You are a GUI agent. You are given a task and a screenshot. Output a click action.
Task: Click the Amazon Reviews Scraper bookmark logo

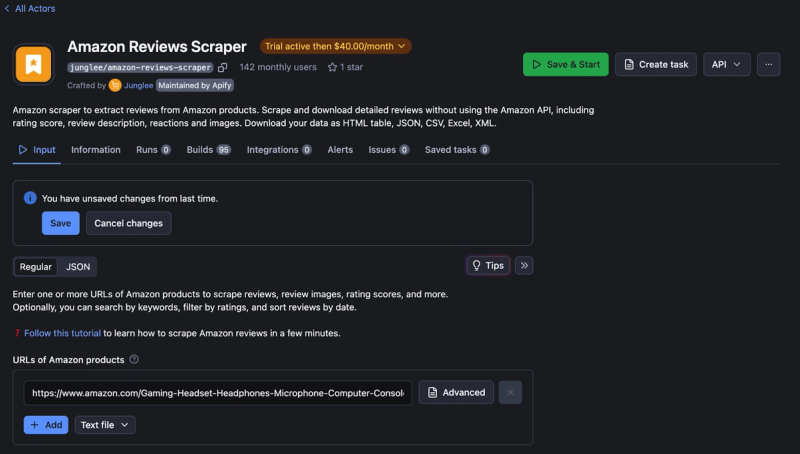tap(34, 64)
